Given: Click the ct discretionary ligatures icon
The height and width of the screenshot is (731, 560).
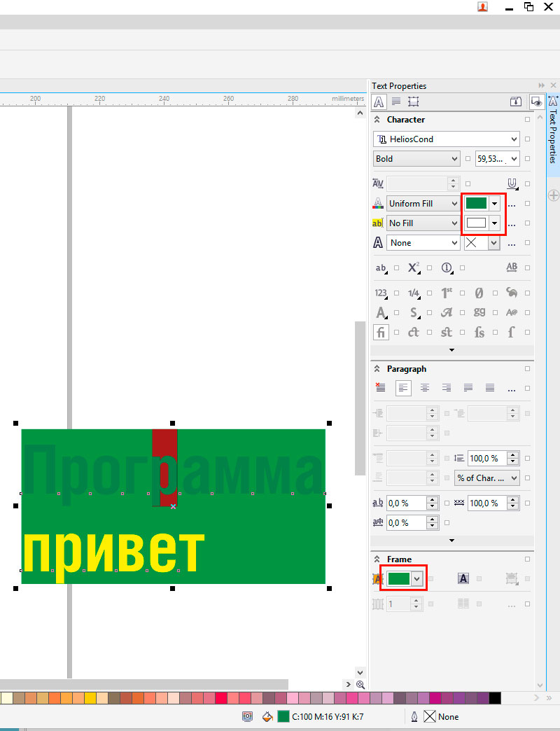Looking at the screenshot, I should coord(414,332).
